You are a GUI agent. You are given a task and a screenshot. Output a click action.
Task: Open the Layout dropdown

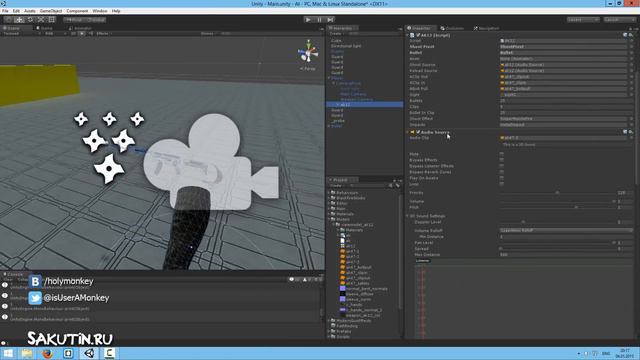point(619,20)
